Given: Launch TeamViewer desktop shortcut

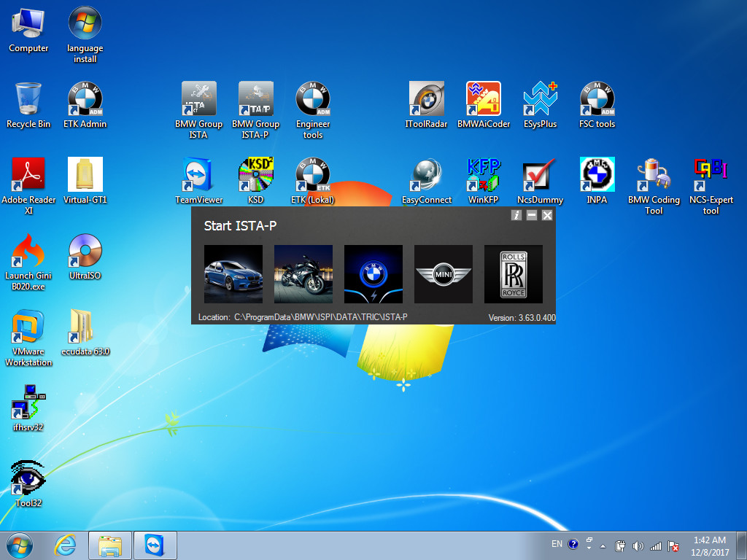Looking at the screenshot, I should pos(198,181).
